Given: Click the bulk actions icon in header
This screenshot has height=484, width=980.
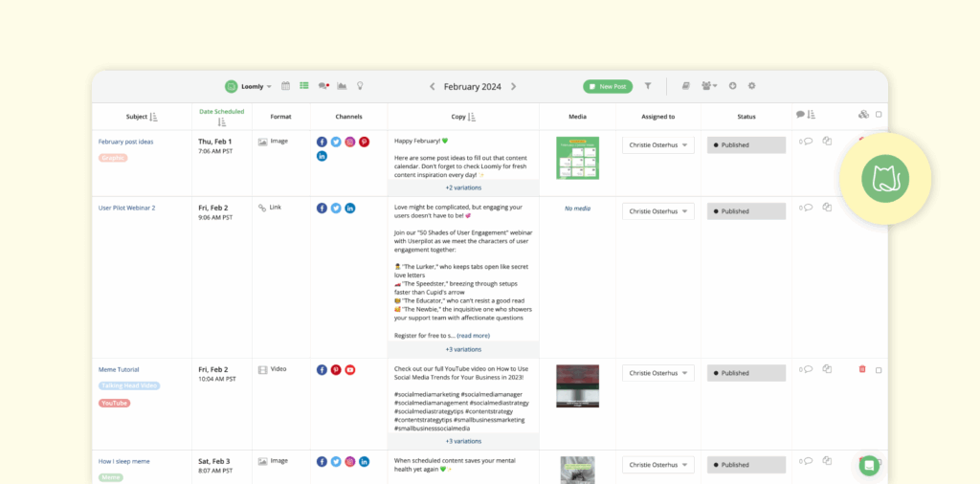Looking at the screenshot, I should (864, 114).
